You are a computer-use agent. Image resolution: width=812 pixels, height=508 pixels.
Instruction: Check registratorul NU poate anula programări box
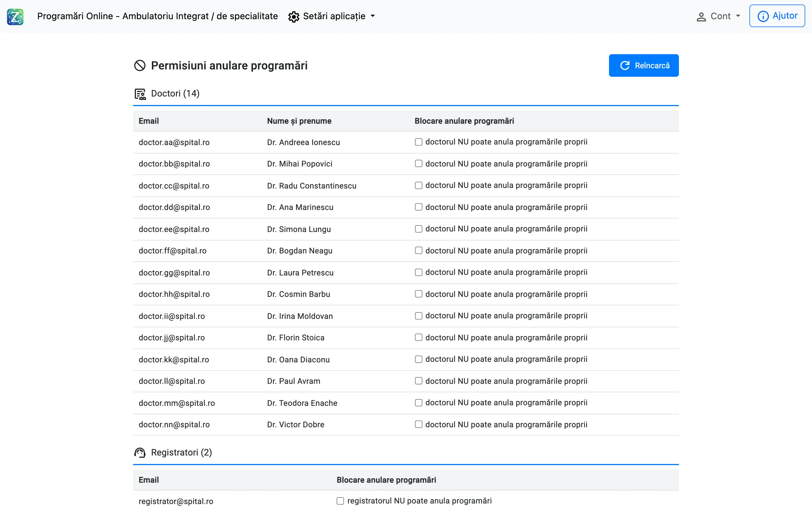click(340, 501)
